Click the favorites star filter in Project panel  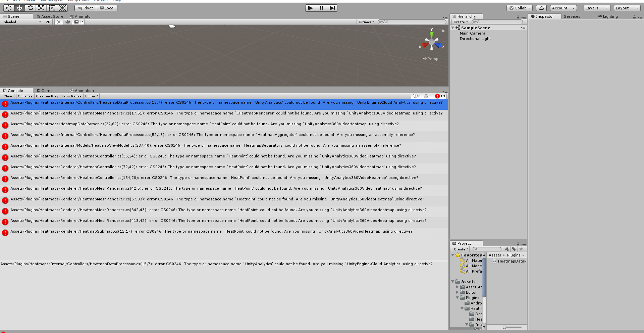pyautogui.click(x=521, y=249)
